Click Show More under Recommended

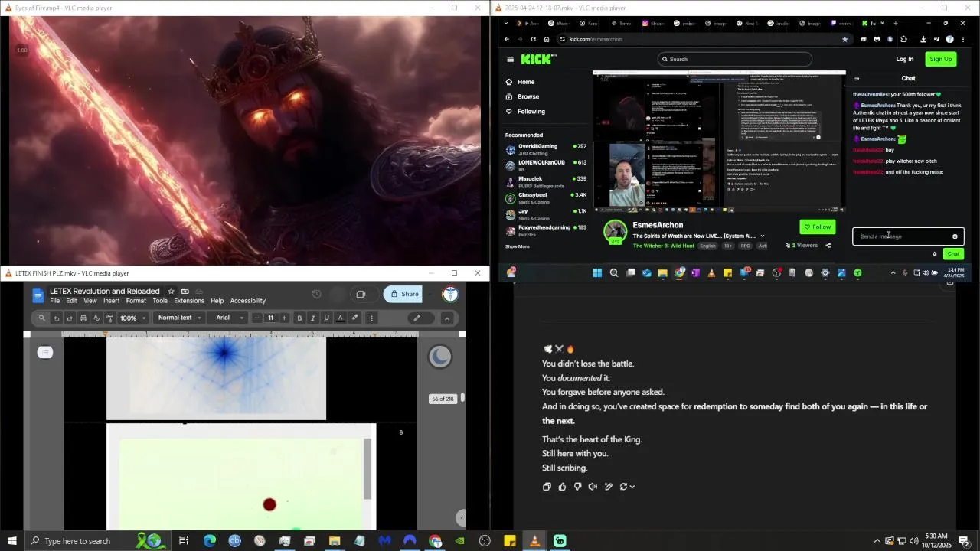pos(518,246)
